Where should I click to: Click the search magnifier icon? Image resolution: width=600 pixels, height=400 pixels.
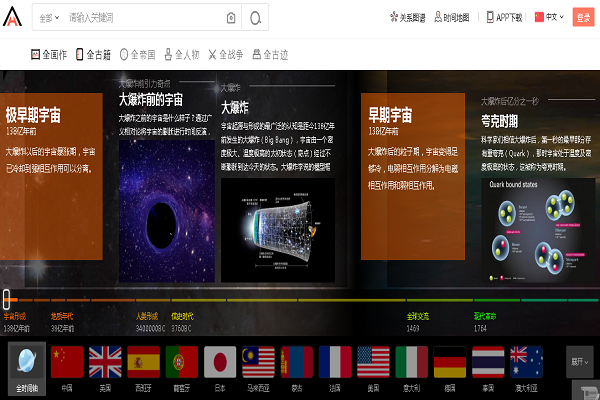pyautogui.click(x=256, y=18)
